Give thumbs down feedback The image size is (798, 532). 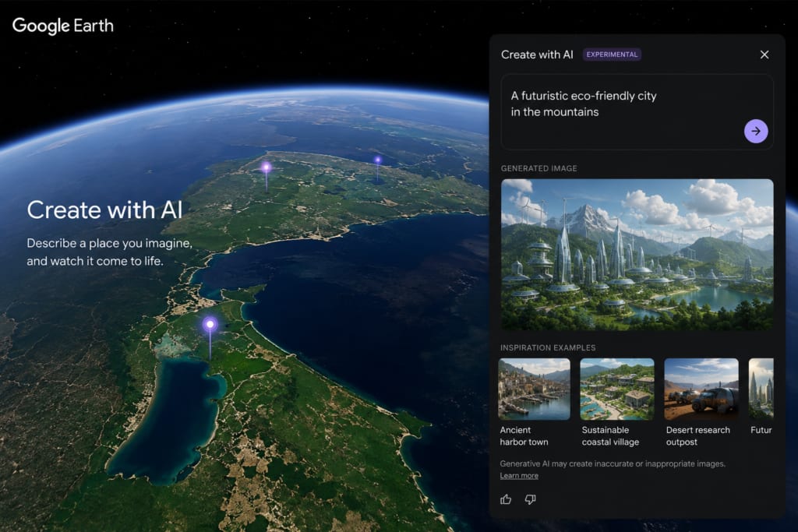pos(530,499)
